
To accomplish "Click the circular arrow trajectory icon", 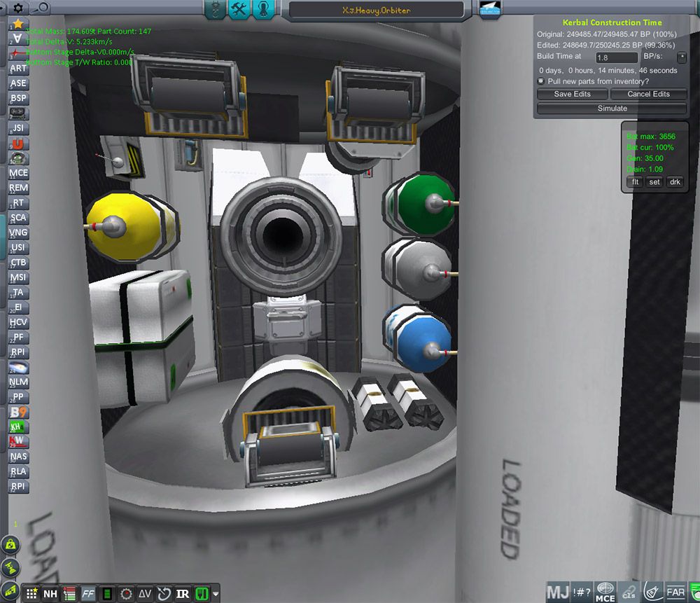I will (164, 594).
